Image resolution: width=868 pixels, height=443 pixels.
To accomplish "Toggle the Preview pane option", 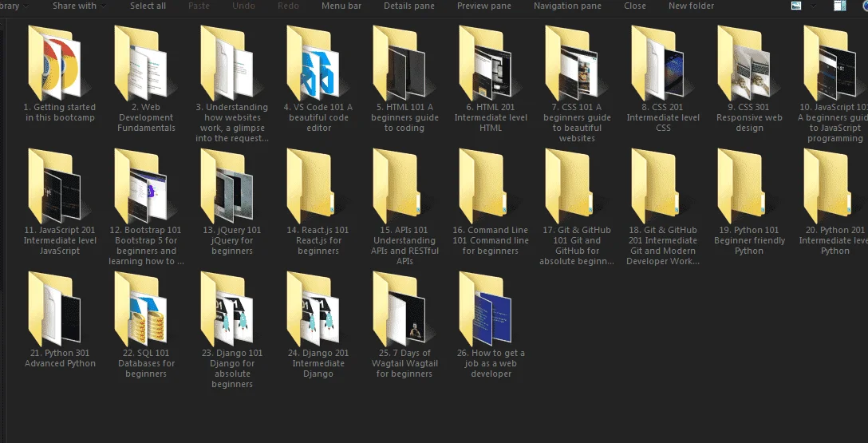I will pyautogui.click(x=483, y=6).
